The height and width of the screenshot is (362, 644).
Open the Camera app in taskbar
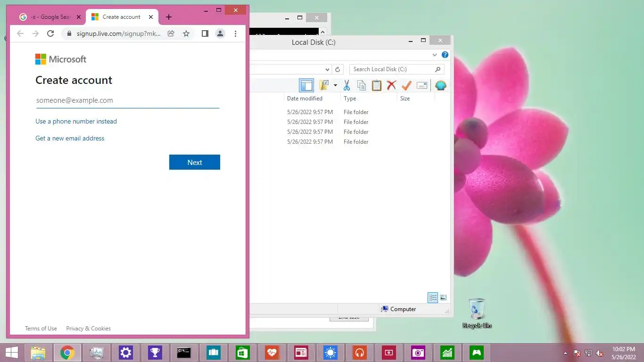click(x=418, y=353)
